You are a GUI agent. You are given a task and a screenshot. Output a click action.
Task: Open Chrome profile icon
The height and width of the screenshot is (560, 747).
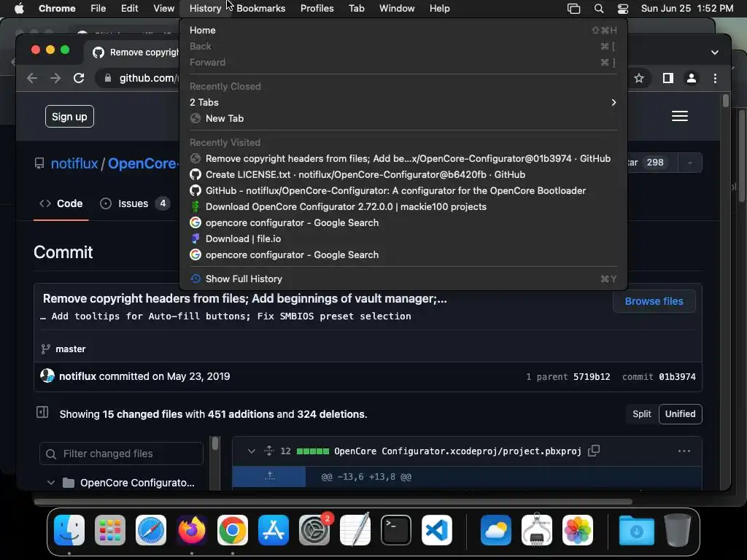[x=692, y=78]
